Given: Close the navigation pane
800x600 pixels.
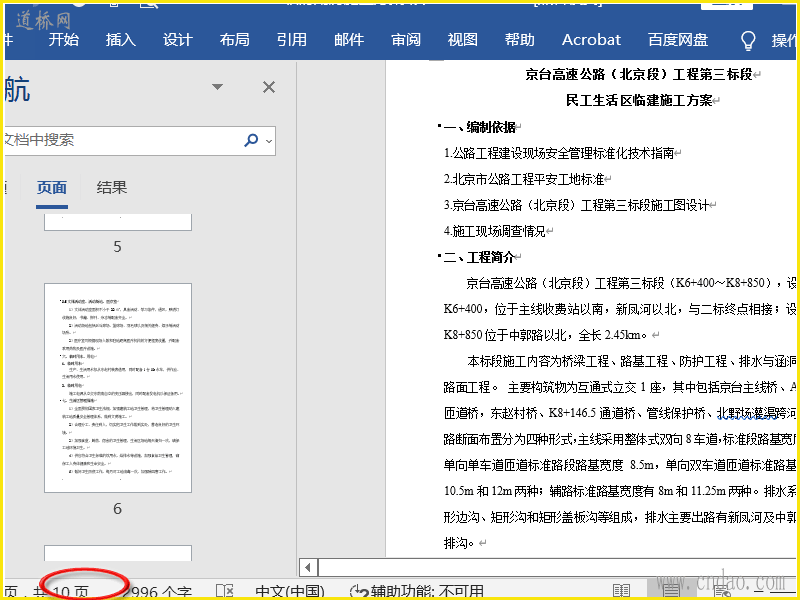Looking at the screenshot, I should point(269,87).
